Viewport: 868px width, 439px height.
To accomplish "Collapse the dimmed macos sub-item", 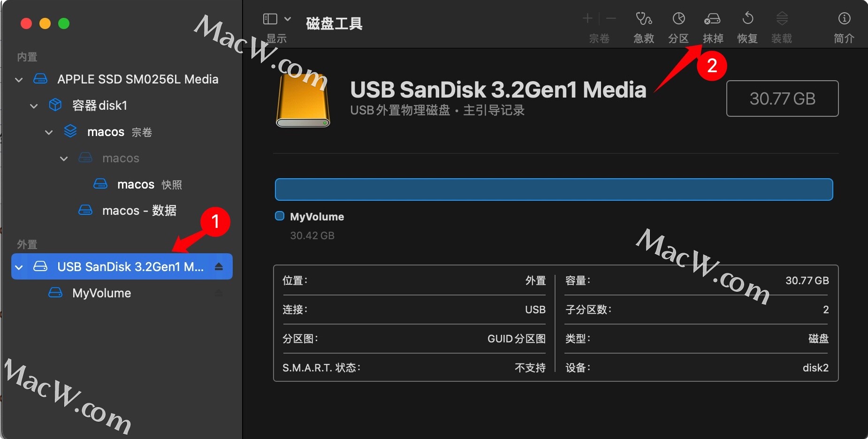I will point(64,159).
